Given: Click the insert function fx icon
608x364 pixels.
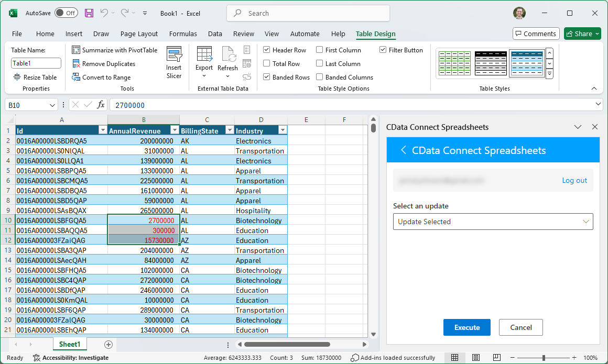Looking at the screenshot, I should click(101, 105).
